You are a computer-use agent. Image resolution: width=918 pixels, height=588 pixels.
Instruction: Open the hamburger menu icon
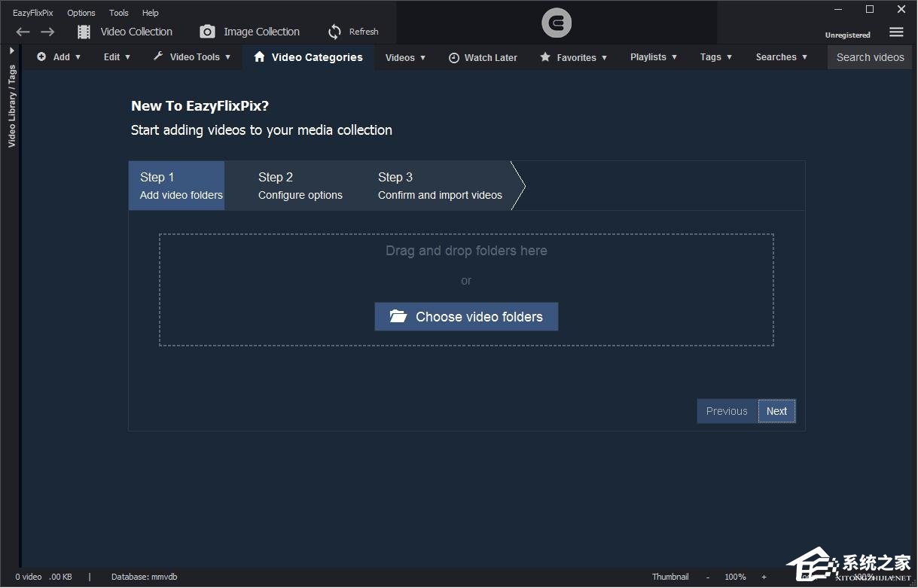pyautogui.click(x=896, y=32)
